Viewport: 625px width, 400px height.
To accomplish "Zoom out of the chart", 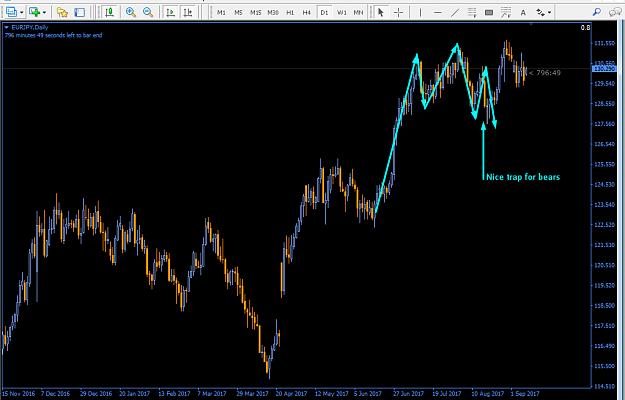I will (148, 12).
